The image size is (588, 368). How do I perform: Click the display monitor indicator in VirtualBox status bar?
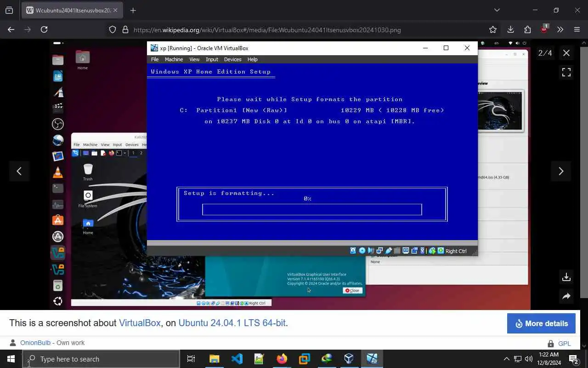click(x=406, y=251)
